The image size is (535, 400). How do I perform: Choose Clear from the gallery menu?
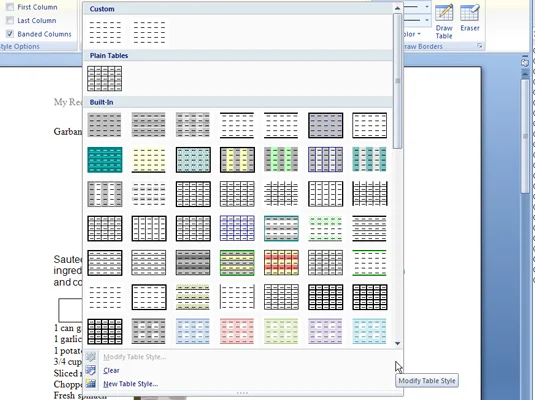(x=111, y=370)
